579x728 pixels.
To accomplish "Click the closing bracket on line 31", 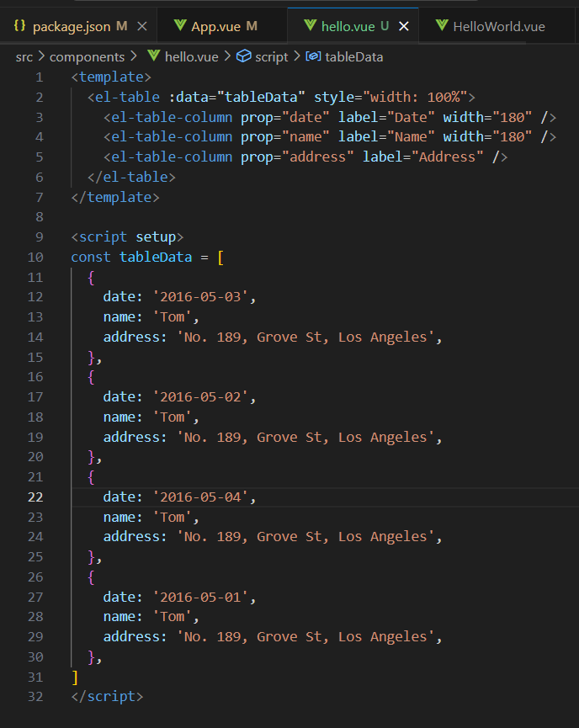I will click(x=75, y=678).
